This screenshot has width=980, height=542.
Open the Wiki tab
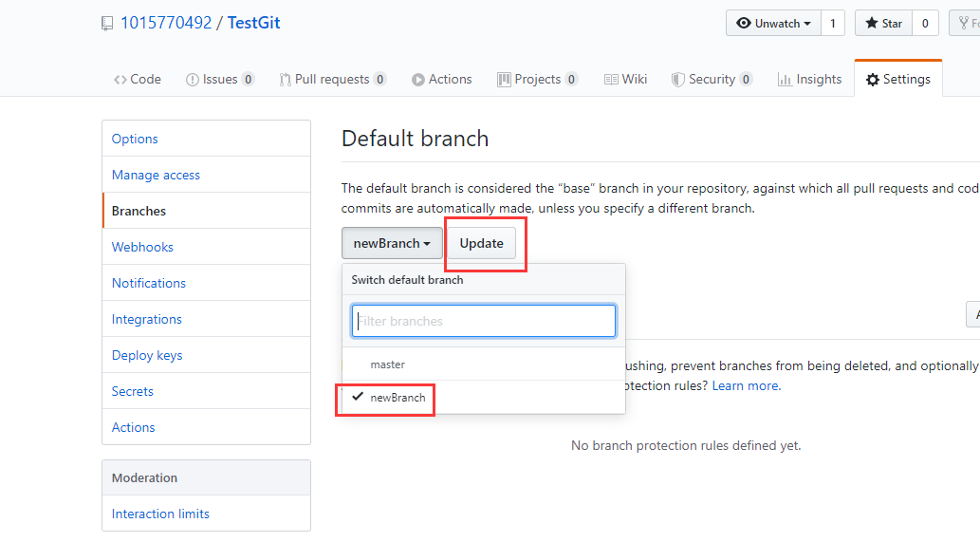(625, 80)
